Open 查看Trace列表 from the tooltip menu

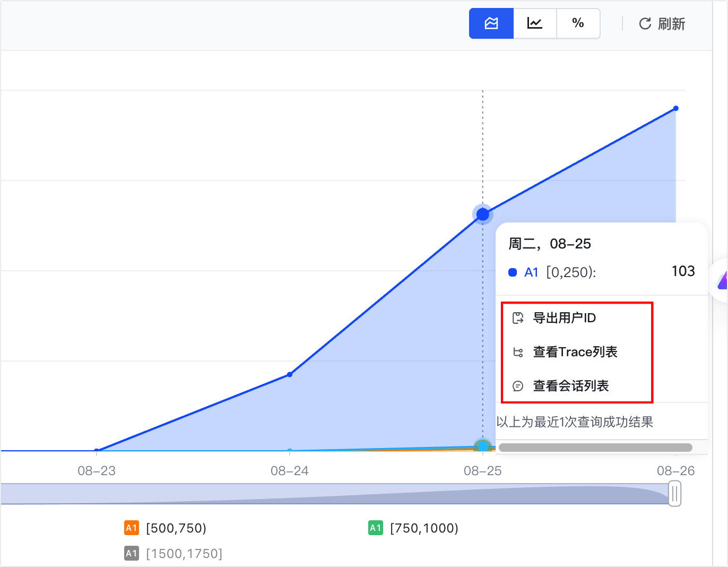point(575,352)
